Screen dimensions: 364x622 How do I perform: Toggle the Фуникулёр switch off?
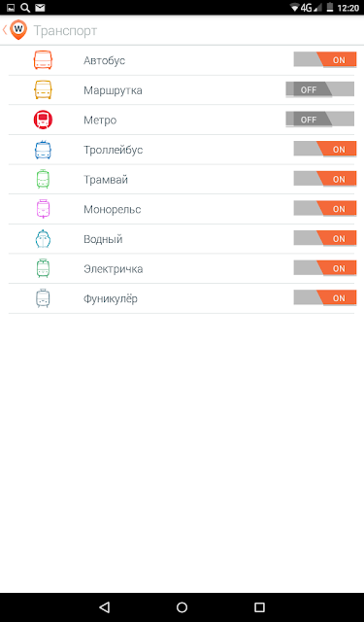[x=325, y=298]
